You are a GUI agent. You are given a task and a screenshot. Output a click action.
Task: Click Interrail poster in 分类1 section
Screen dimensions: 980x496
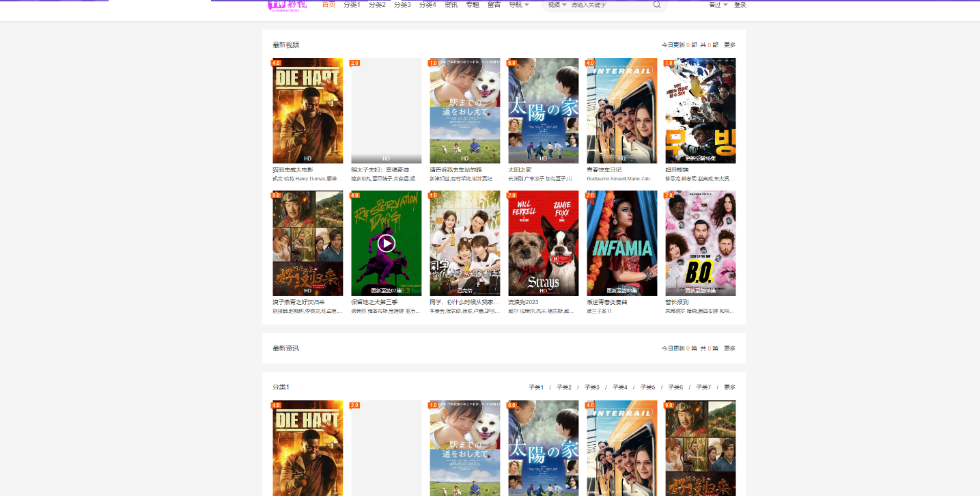tap(622, 448)
